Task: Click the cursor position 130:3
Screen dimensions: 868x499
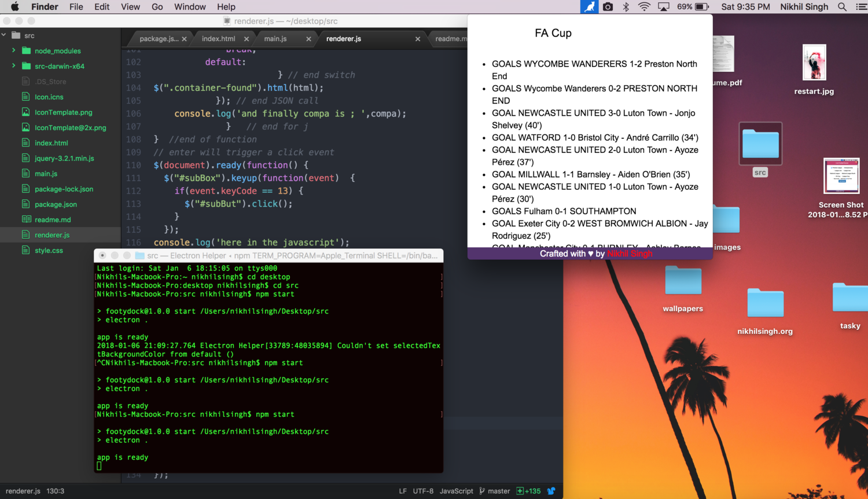Action: 56,491
